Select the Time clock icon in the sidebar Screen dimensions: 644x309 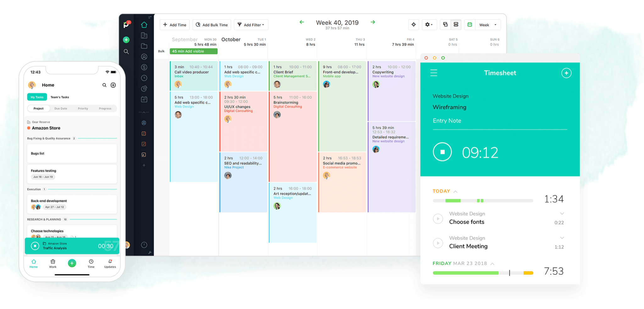click(144, 78)
